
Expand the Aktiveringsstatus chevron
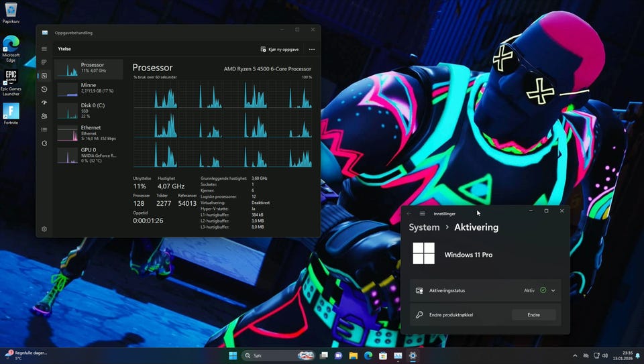pos(553,290)
